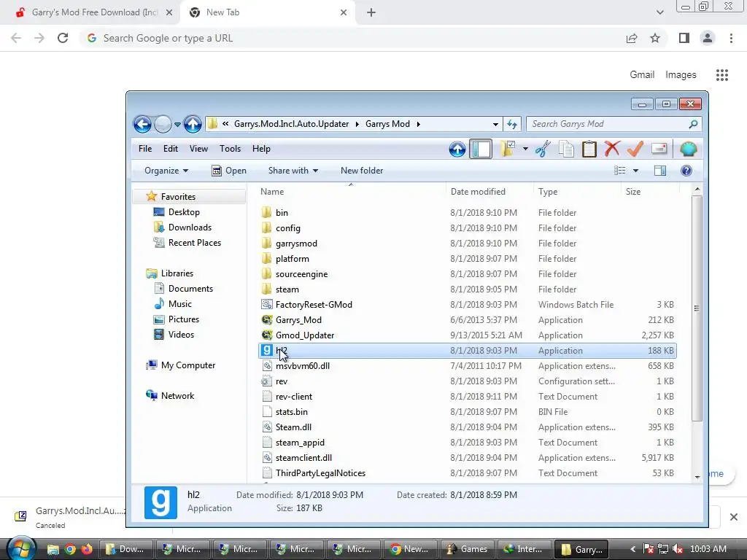Click the Chrome share page icon
The width and height of the screenshot is (747, 560).
632,38
